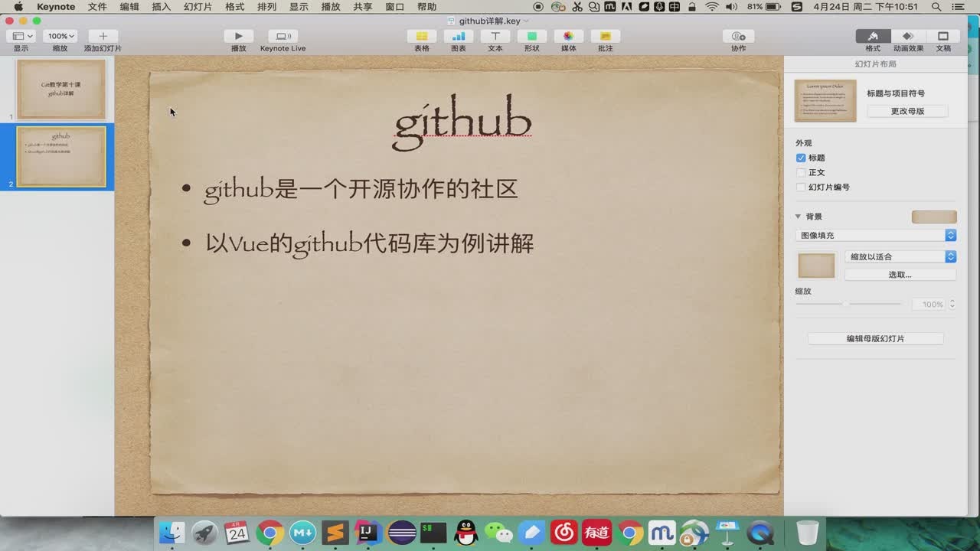
Task: Click the volume icon in menu bar
Action: (732, 7)
